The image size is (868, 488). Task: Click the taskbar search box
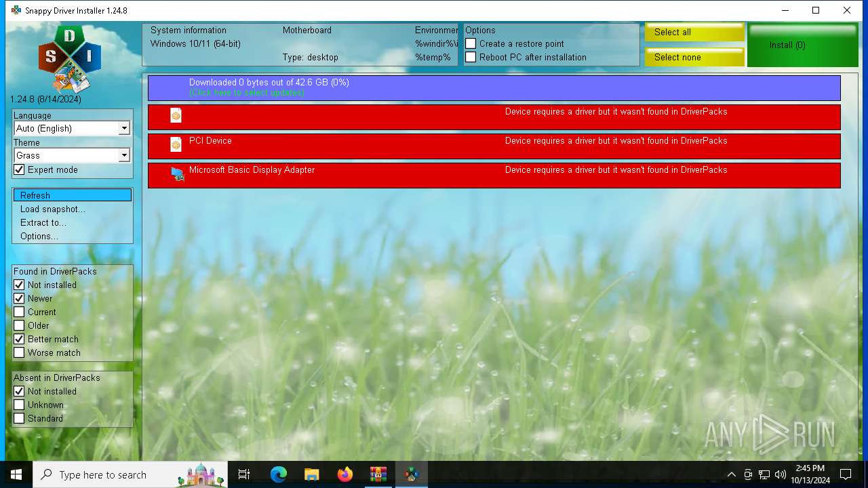click(131, 474)
